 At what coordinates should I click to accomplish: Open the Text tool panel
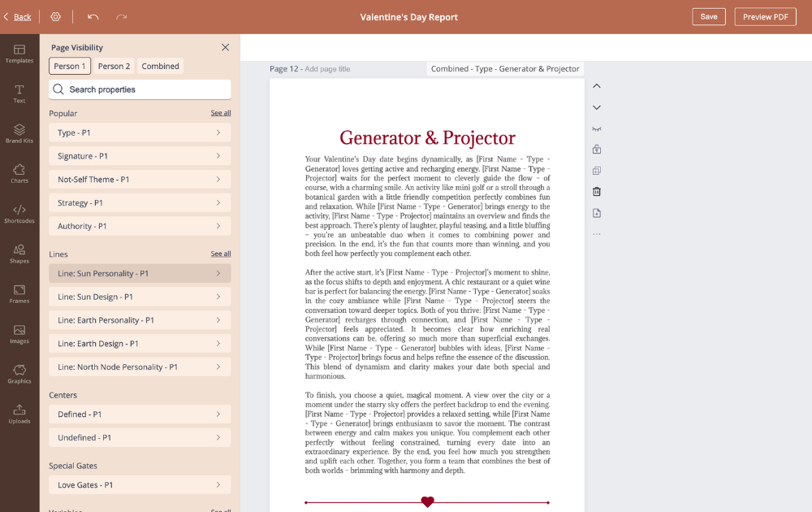[19, 93]
